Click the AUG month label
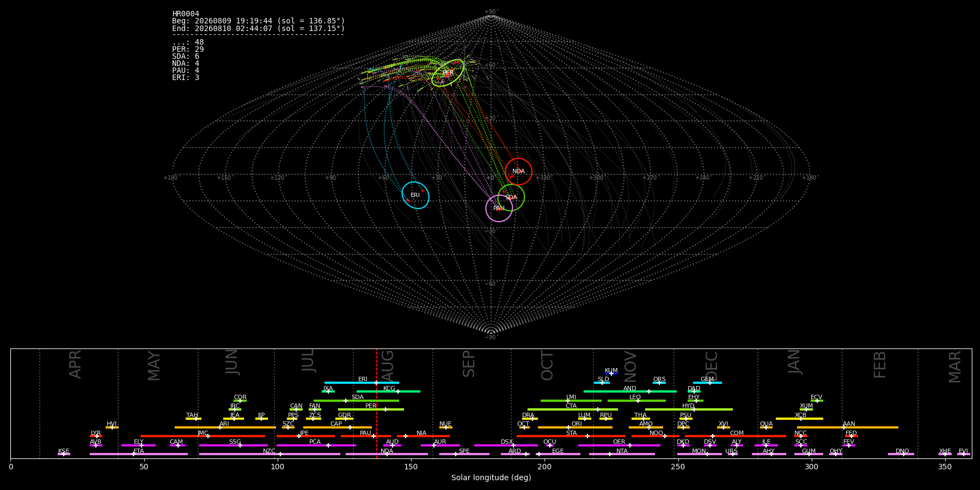The image size is (980, 490). tap(388, 364)
